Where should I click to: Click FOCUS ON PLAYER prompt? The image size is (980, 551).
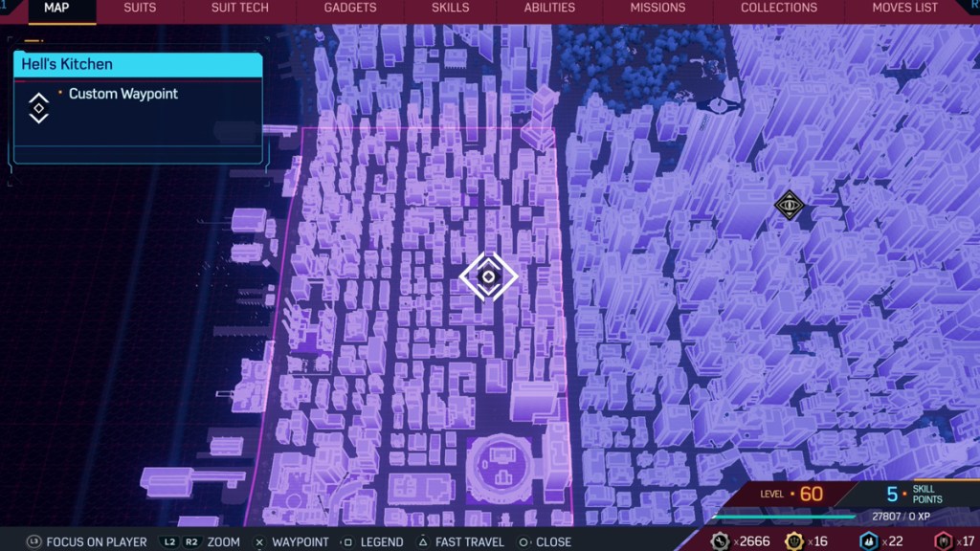[86, 541]
